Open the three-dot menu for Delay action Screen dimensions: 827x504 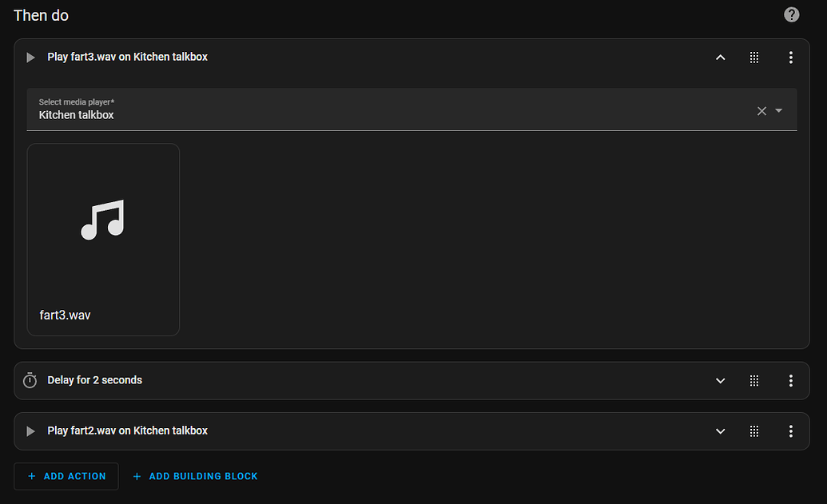coord(790,381)
